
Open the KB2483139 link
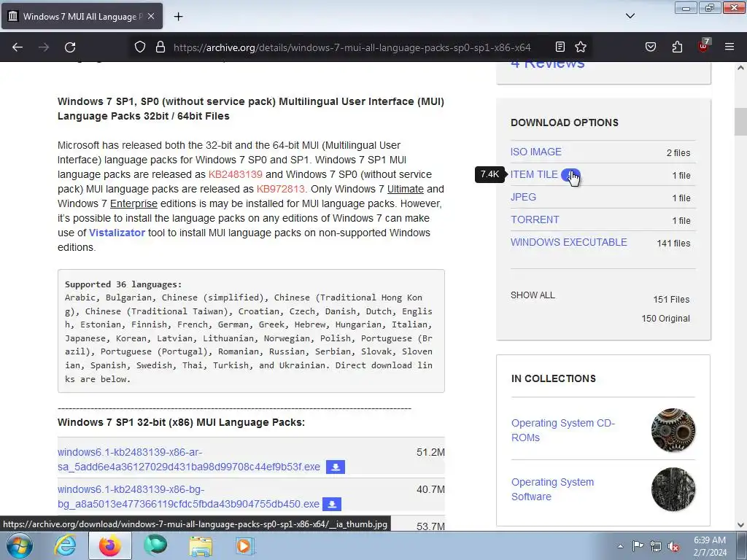click(236, 174)
